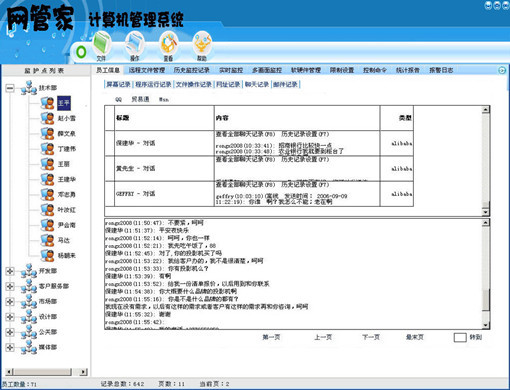Select employee icon for 王平

click(x=47, y=103)
